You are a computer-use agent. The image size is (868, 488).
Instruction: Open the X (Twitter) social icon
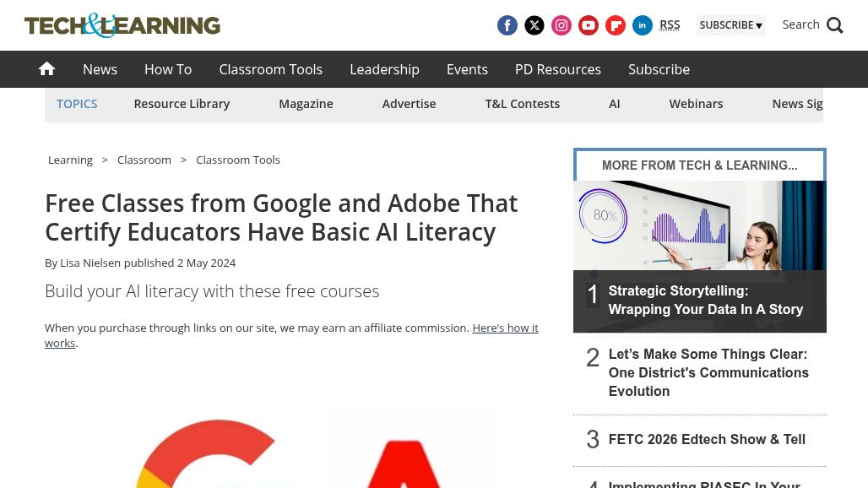(x=534, y=25)
